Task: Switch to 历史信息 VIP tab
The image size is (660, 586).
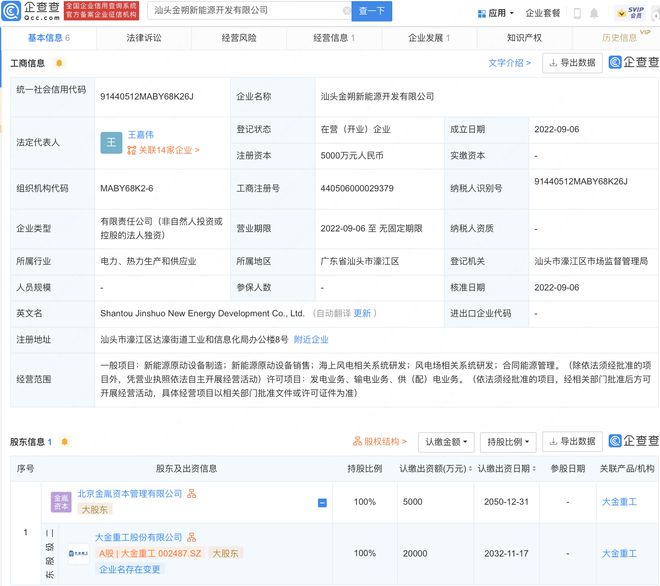Action: 620,38
